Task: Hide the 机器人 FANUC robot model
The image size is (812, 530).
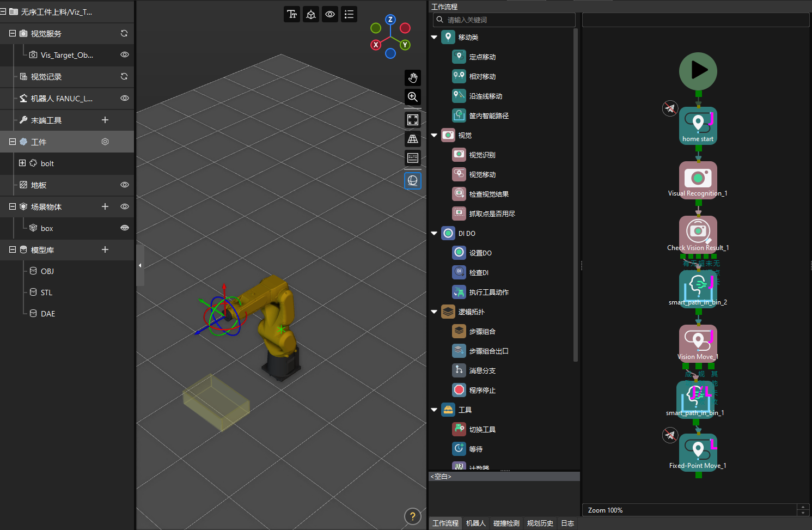Action: (125, 98)
